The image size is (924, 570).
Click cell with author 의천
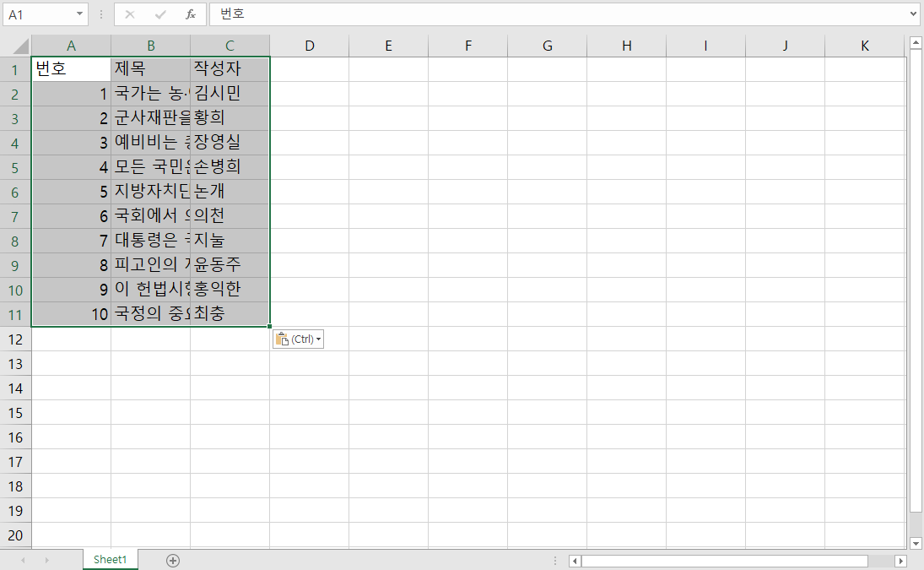click(x=230, y=216)
